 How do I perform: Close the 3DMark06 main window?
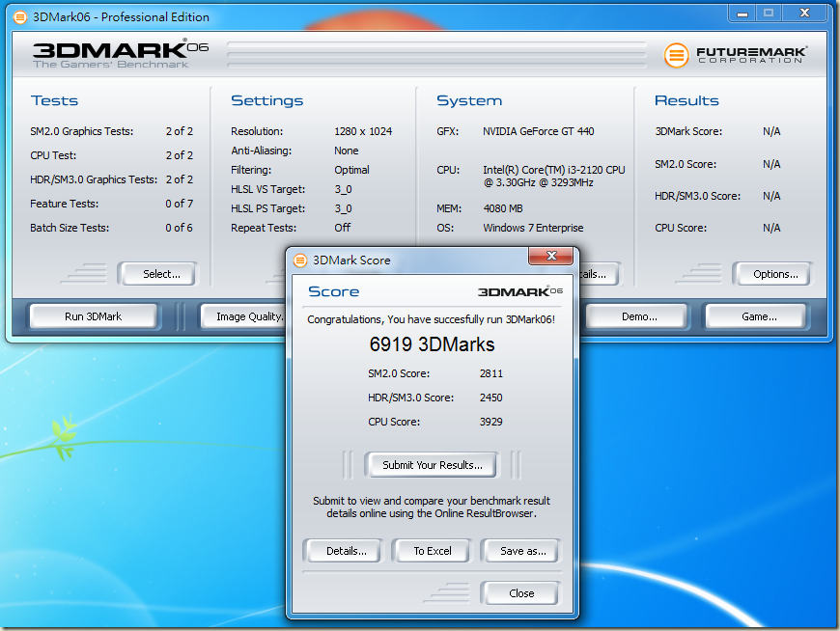pyautogui.click(x=804, y=14)
